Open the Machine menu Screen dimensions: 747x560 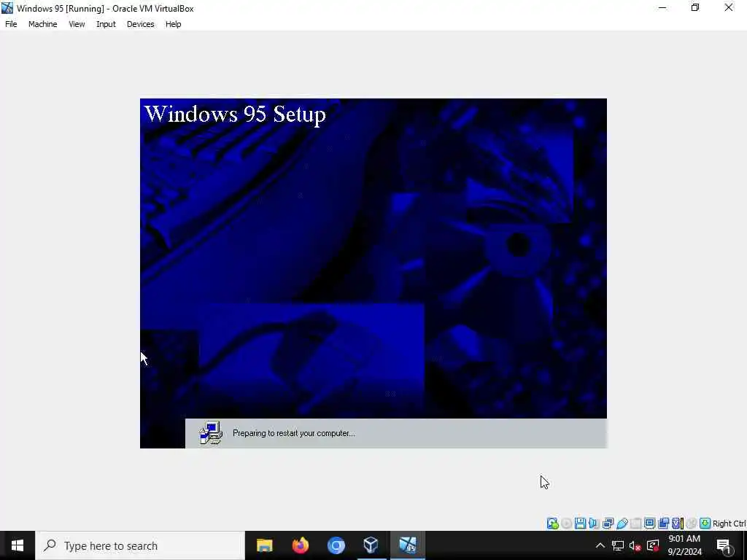43,24
